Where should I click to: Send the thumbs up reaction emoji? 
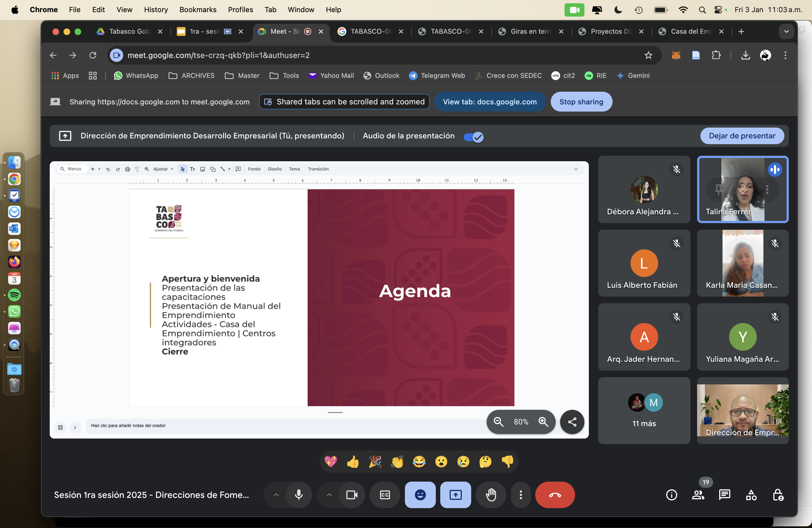coord(353,462)
